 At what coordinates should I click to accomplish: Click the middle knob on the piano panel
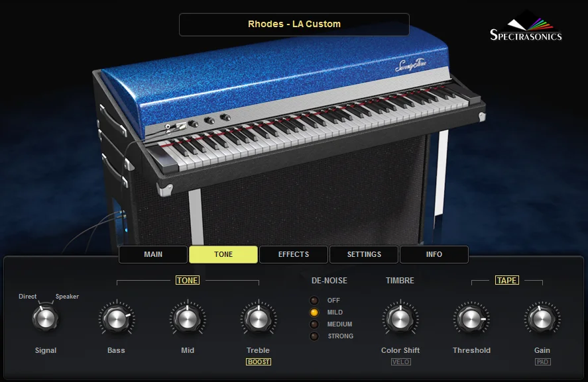209,120
